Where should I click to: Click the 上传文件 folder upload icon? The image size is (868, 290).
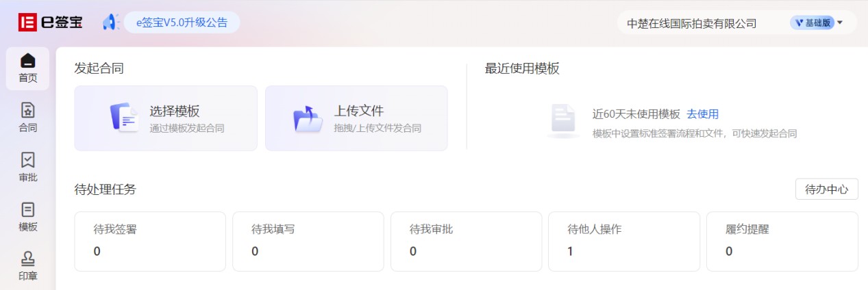(x=308, y=118)
